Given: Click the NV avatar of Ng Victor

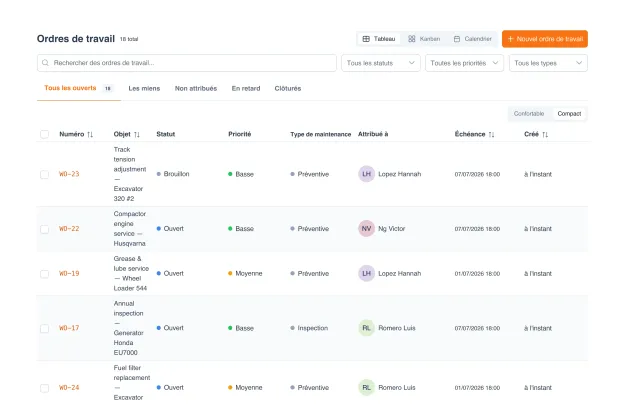Looking at the screenshot, I should click(x=367, y=229).
